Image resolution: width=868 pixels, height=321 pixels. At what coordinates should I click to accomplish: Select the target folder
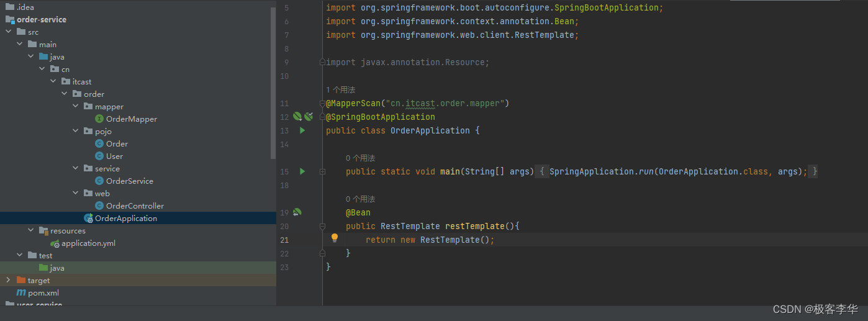pyautogui.click(x=38, y=280)
